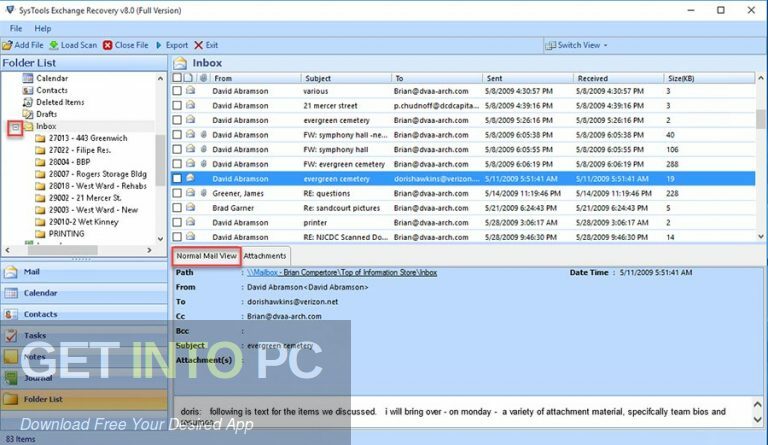Check the box for the 'various' email
Image resolution: width=768 pixels, height=445 pixels.
[x=177, y=91]
